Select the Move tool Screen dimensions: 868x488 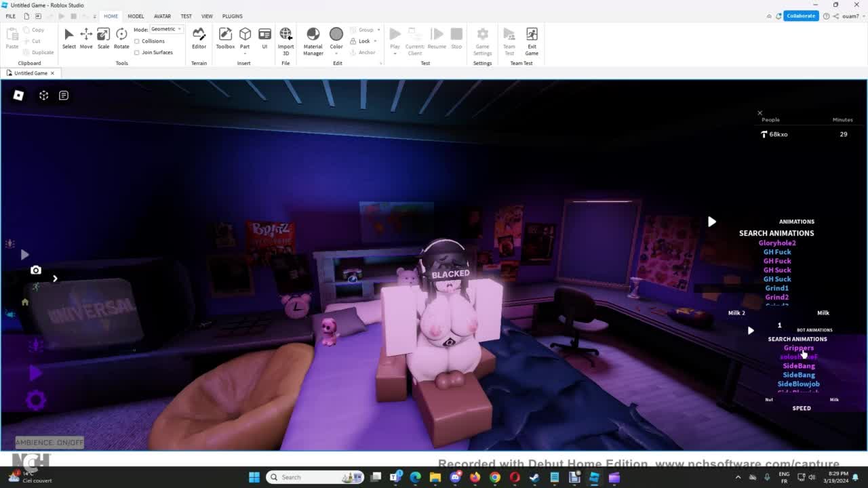point(86,39)
